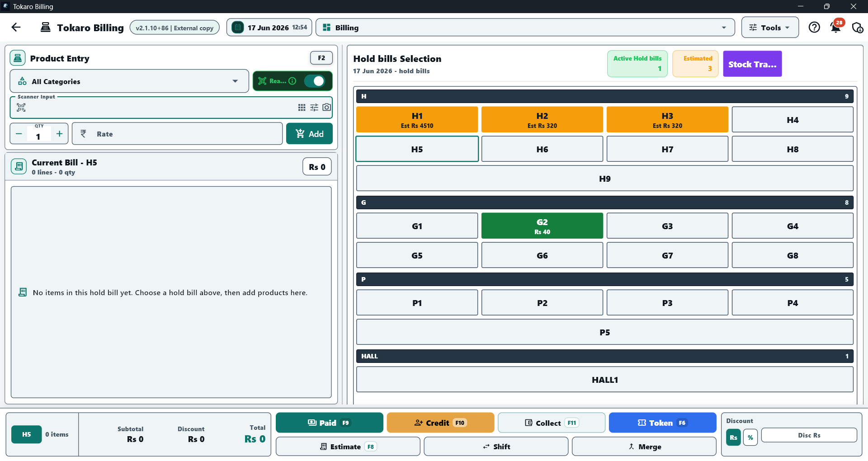The height and width of the screenshot is (461, 868).
Task: Select hold bill G1
Action: [417, 226]
